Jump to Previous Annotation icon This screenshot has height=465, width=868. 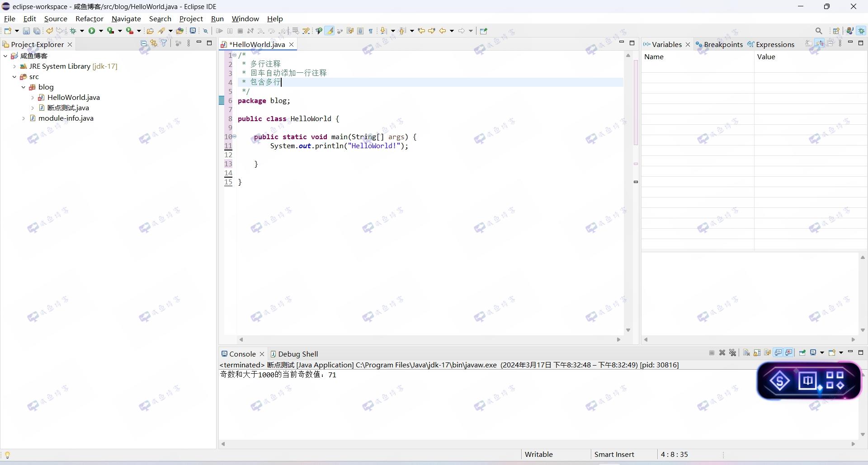tap(402, 31)
